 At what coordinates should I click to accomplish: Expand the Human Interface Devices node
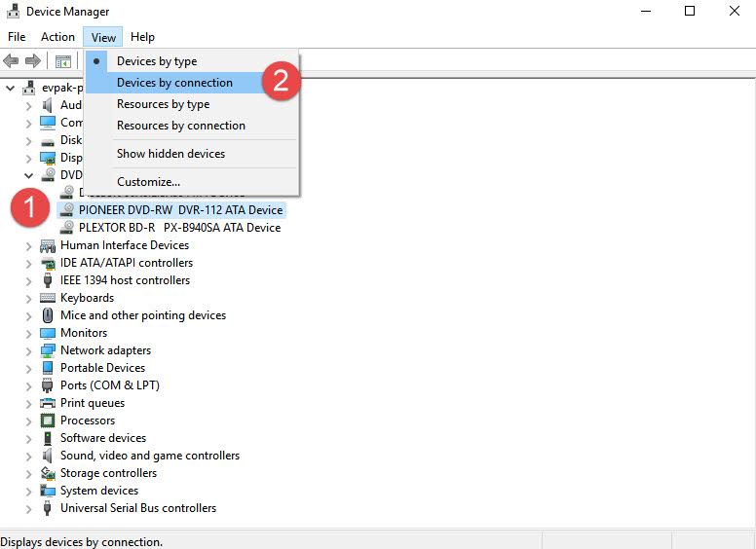click(x=28, y=245)
